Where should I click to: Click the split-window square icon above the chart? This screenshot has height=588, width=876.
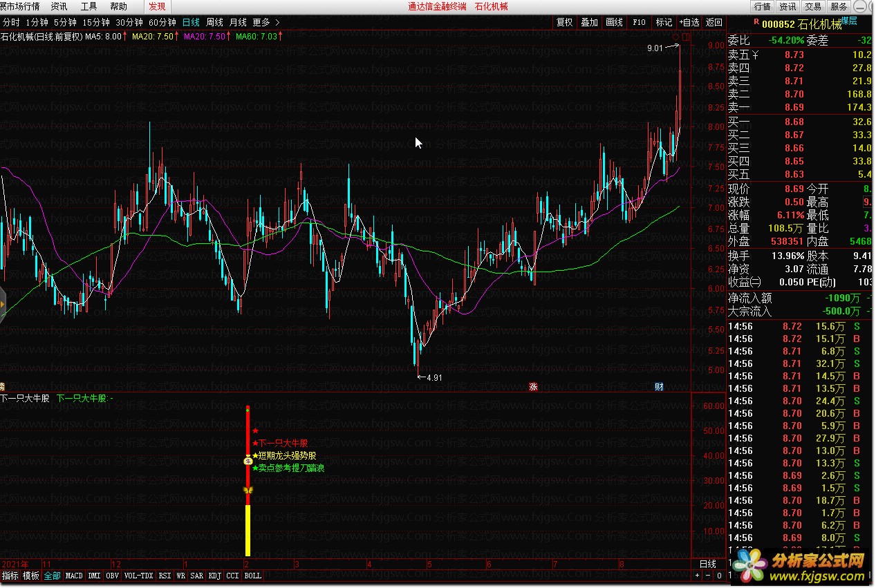pyautogui.click(x=686, y=36)
